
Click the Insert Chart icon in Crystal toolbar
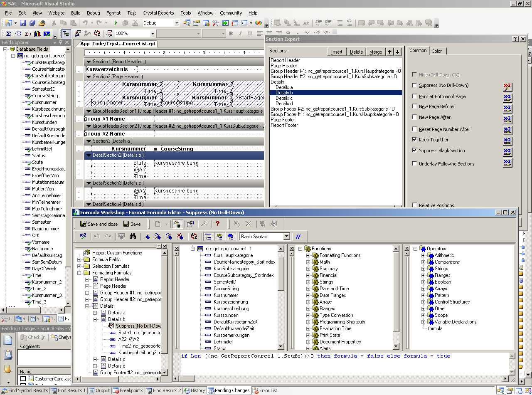(37, 34)
